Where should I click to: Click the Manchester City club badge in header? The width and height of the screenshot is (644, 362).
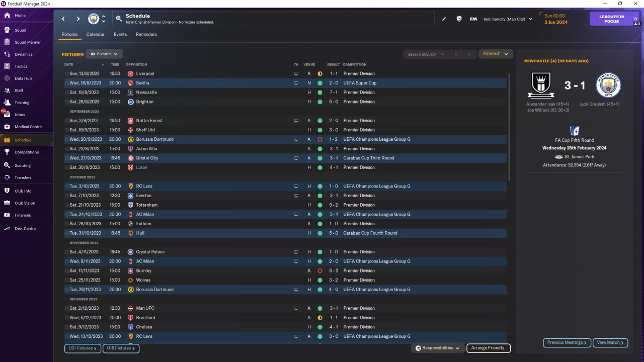(94, 19)
